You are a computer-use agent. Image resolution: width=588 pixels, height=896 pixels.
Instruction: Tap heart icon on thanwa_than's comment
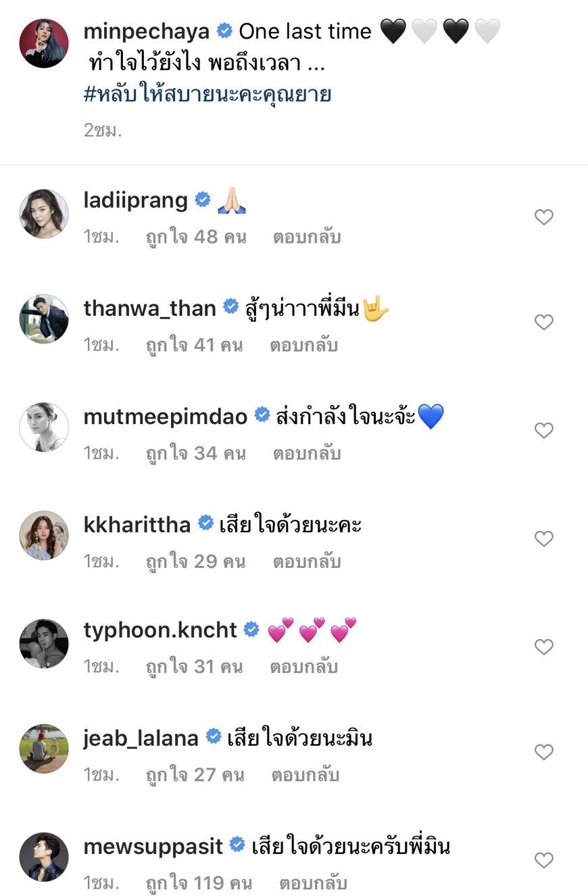click(x=544, y=323)
